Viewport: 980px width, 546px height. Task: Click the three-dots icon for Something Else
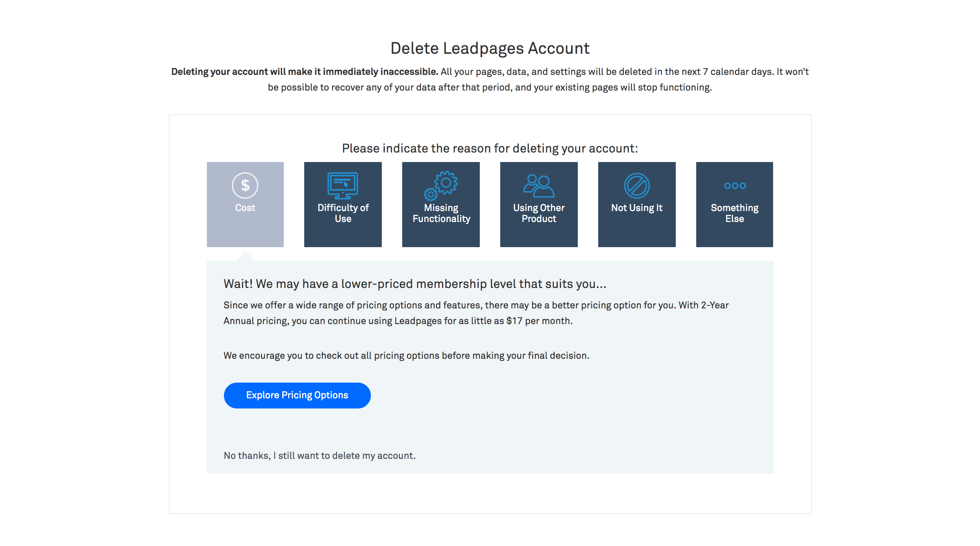click(x=735, y=186)
